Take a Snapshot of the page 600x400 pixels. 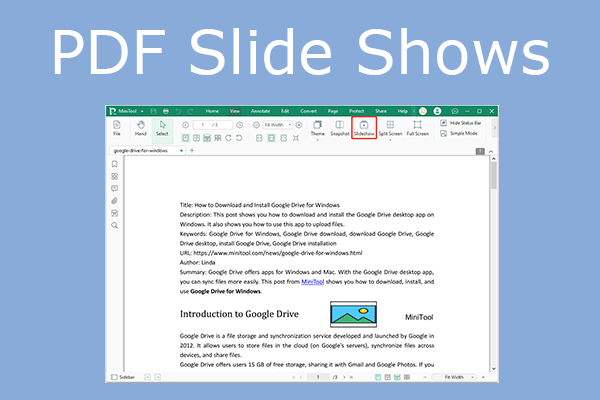pos(340,128)
